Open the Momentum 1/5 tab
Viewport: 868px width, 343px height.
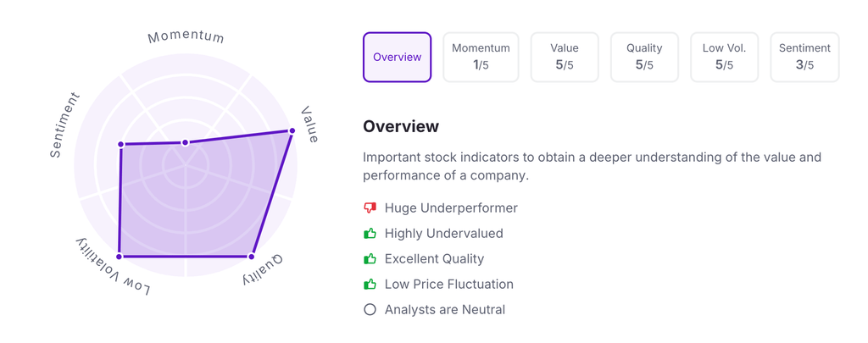coord(481,57)
